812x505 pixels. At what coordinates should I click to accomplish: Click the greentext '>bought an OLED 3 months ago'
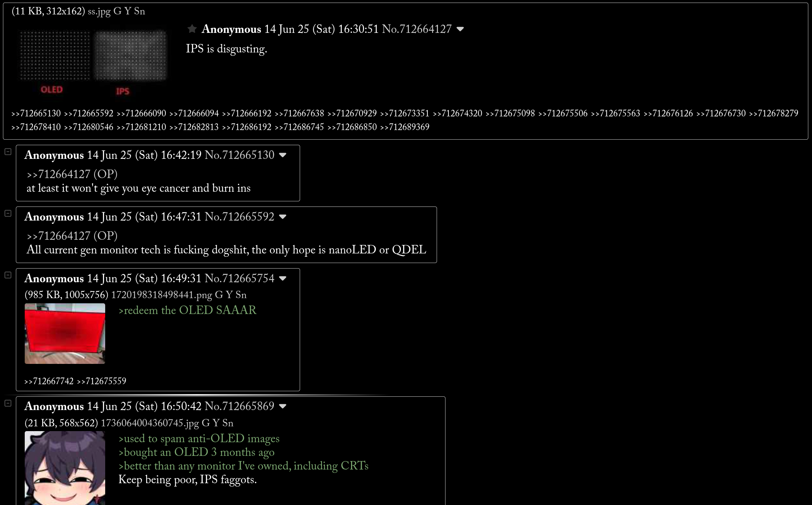pyautogui.click(x=196, y=452)
